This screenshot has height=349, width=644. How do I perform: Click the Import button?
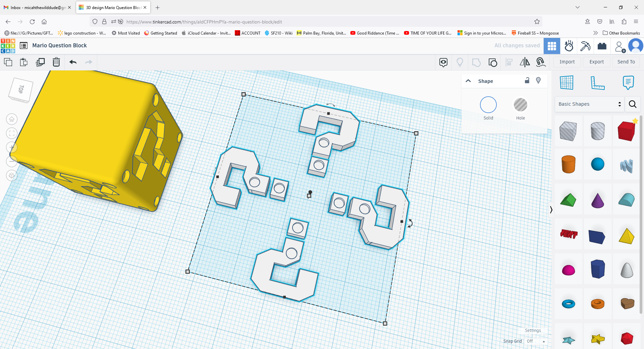click(x=567, y=62)
